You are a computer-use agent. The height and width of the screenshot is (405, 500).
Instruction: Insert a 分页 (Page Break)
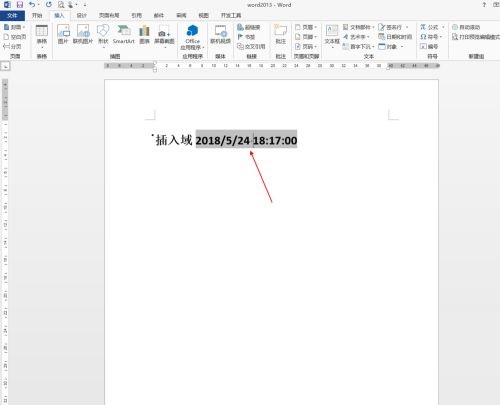[x=12, y=46]
